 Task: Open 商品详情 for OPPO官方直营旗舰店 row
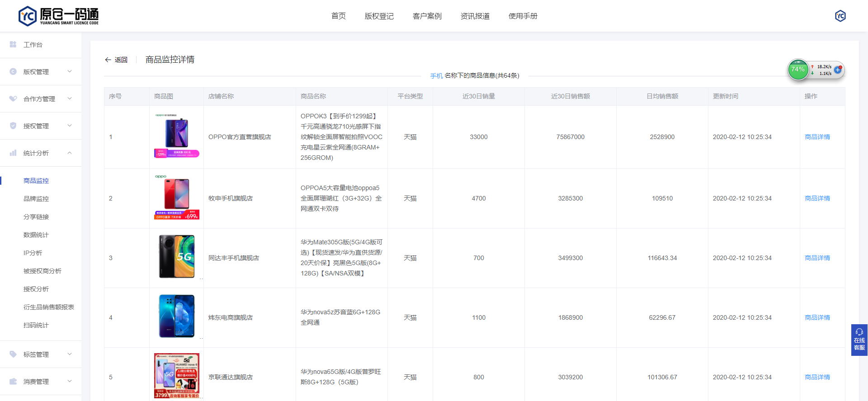817,137
